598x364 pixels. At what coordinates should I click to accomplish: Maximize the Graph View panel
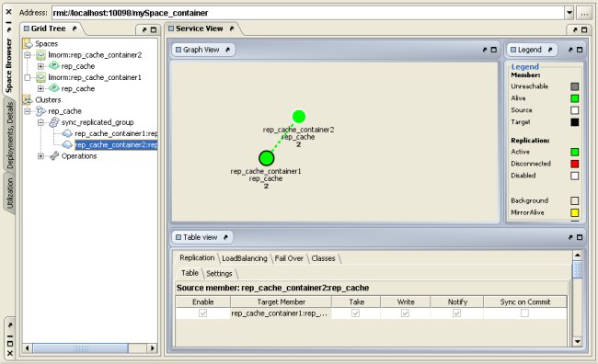(493, 50)
